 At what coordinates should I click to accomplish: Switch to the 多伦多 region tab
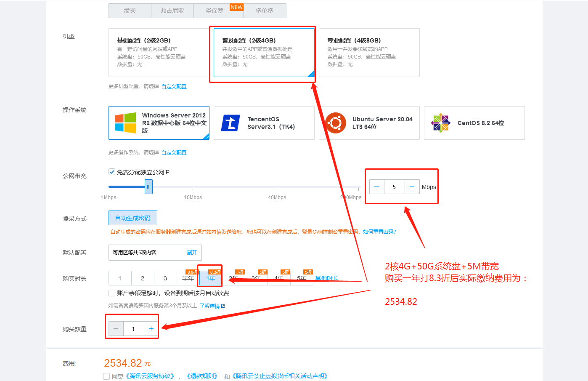tap(265, 11)
